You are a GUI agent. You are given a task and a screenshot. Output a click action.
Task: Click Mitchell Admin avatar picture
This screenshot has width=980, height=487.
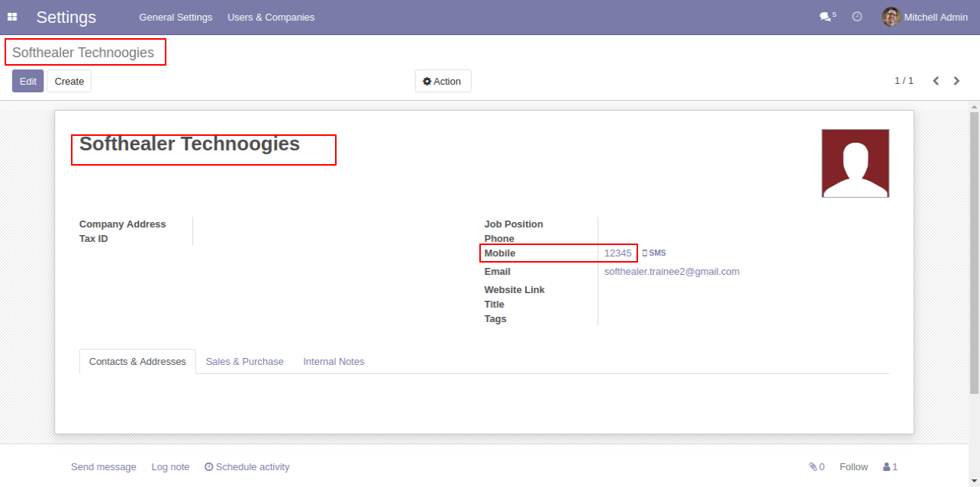click(x=891, y=17)
